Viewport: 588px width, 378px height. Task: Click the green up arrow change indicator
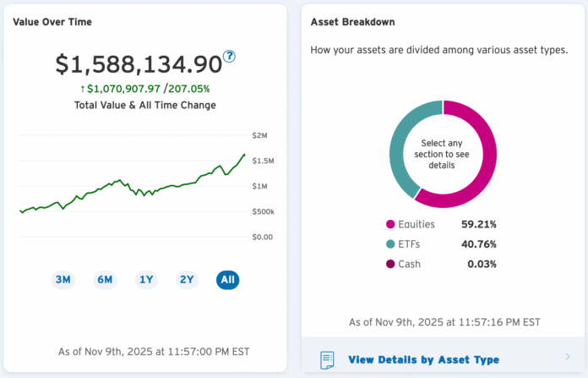point(83,88)
